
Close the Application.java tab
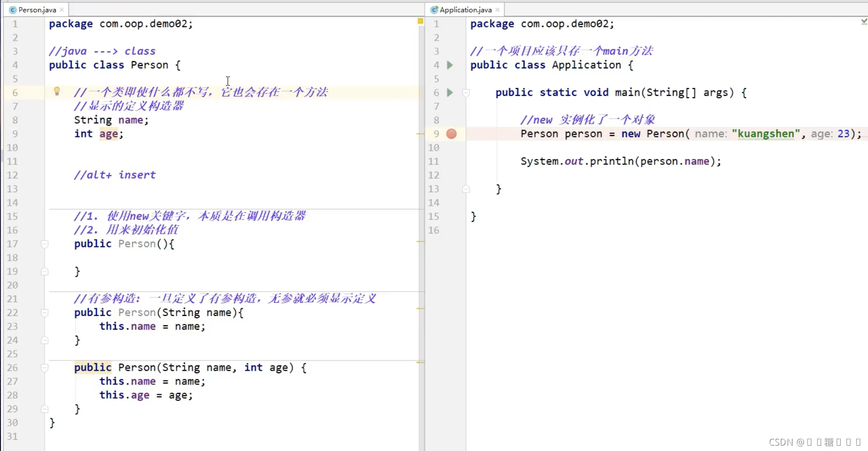point(498,10)
